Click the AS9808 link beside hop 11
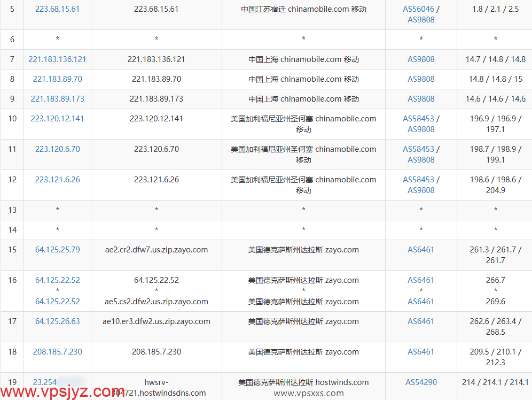532x400 pixels. [x=421, y=159]
